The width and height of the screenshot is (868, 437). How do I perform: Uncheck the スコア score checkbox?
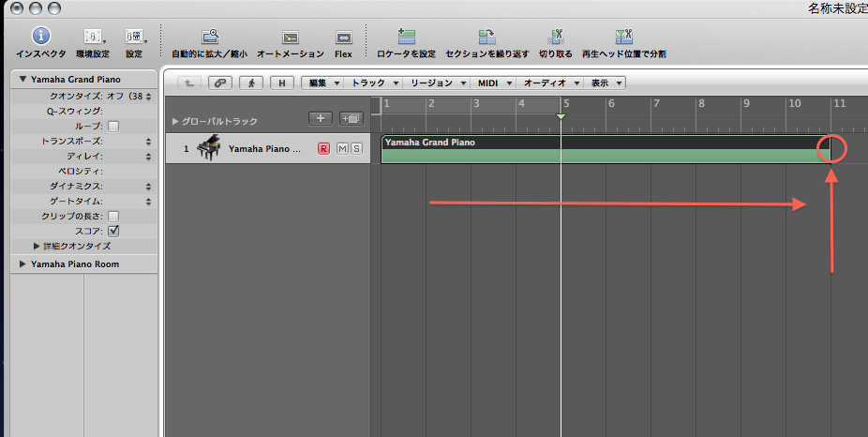click(x=113, y=231)
